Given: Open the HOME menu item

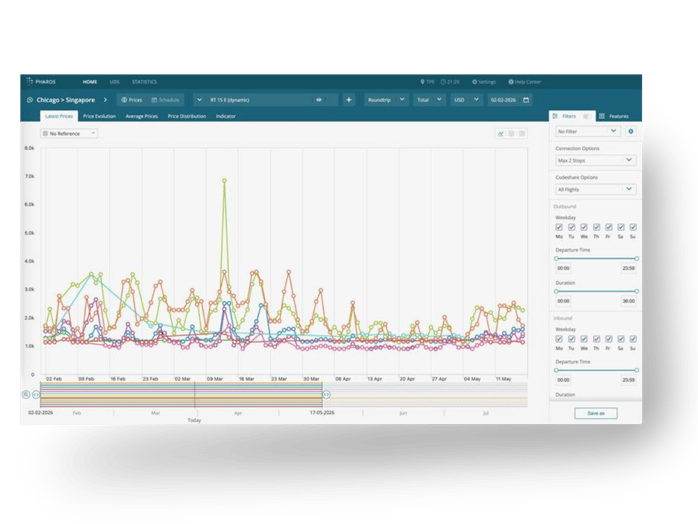Looking at the screenshot, I should (x=89, y=82).
